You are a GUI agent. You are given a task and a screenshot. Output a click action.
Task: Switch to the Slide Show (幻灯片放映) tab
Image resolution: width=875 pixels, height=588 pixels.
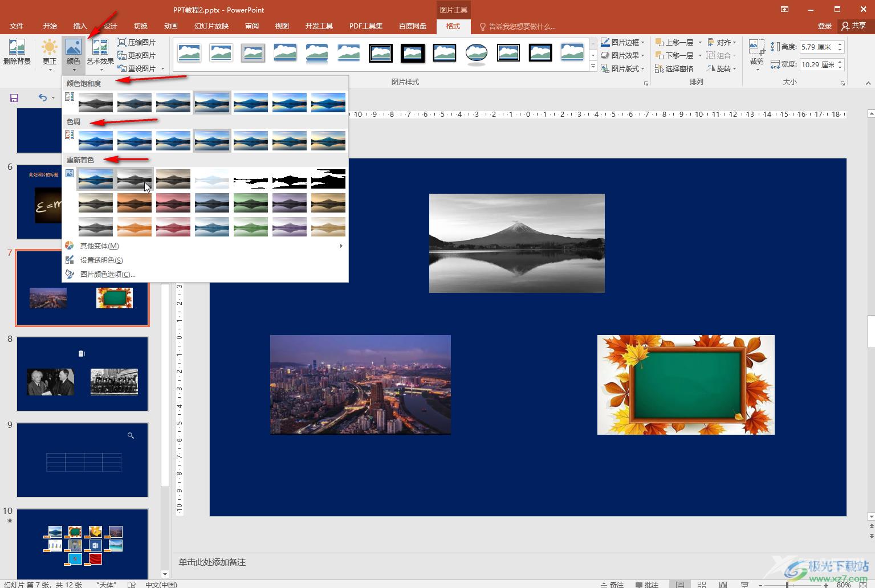coord(211,26)
